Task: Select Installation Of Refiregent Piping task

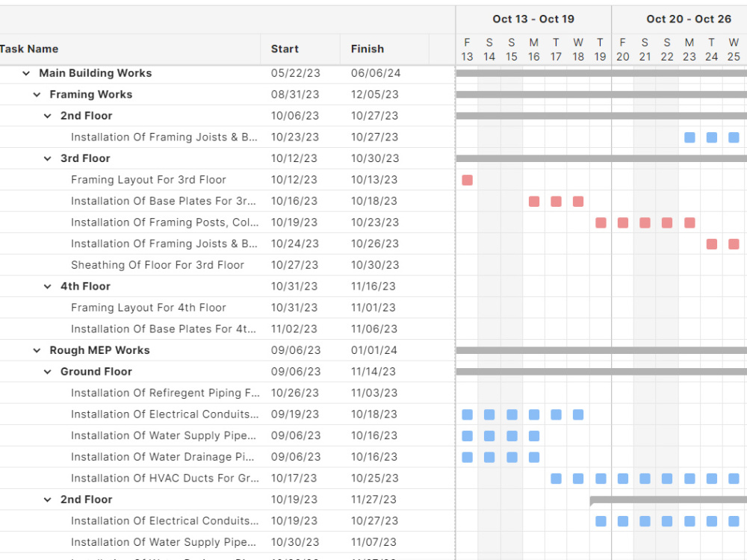Action: (x=165, y=393)
